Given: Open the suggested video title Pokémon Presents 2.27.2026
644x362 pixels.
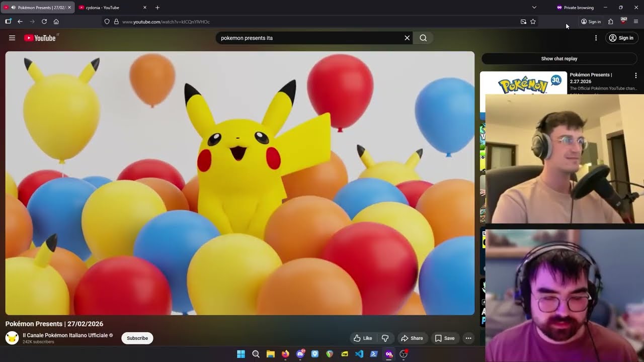Looking at the screenshot, I should click(591, 78).
